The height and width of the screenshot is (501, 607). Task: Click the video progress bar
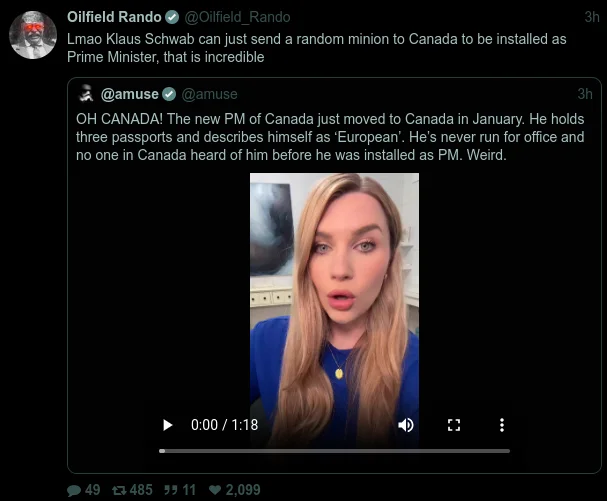pyautogui.click(x=334, y=451)
